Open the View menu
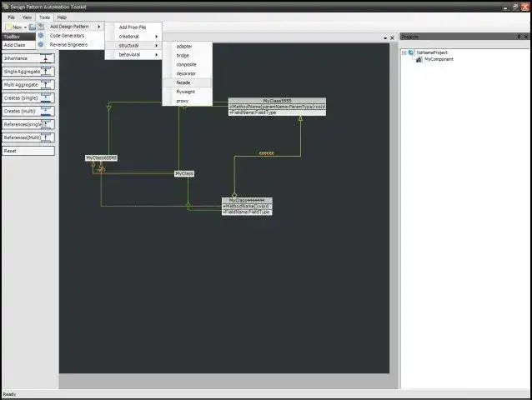The height and width of the screenshot is (400, 532). (x=27, y=17)
